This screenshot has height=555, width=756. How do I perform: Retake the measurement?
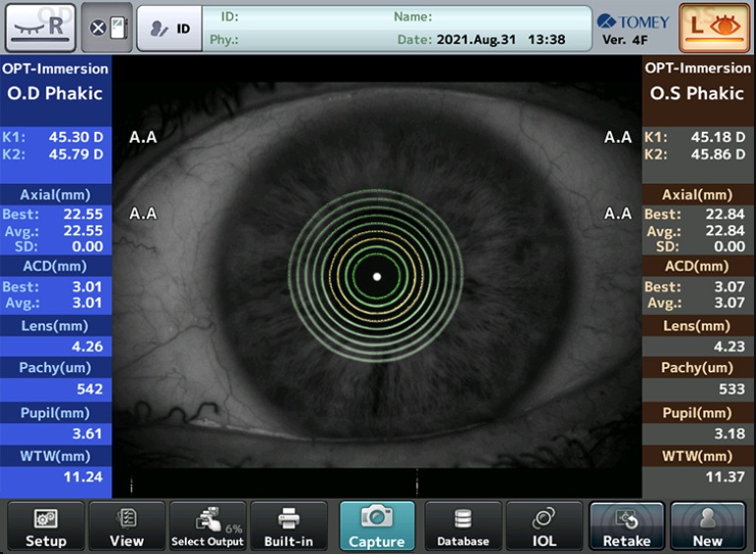pos(626,525)
